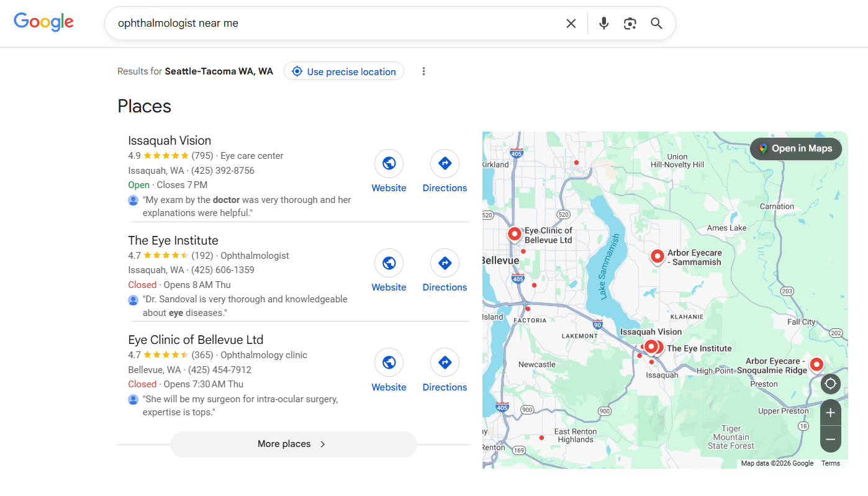Expand More places results

coord(292,444)
